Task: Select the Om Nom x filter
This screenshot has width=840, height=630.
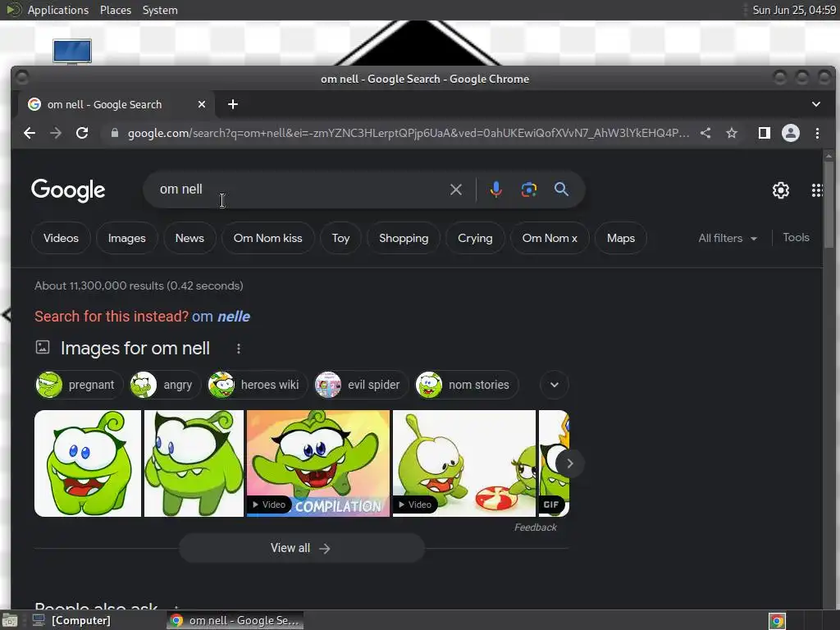Action: [550, 239]
